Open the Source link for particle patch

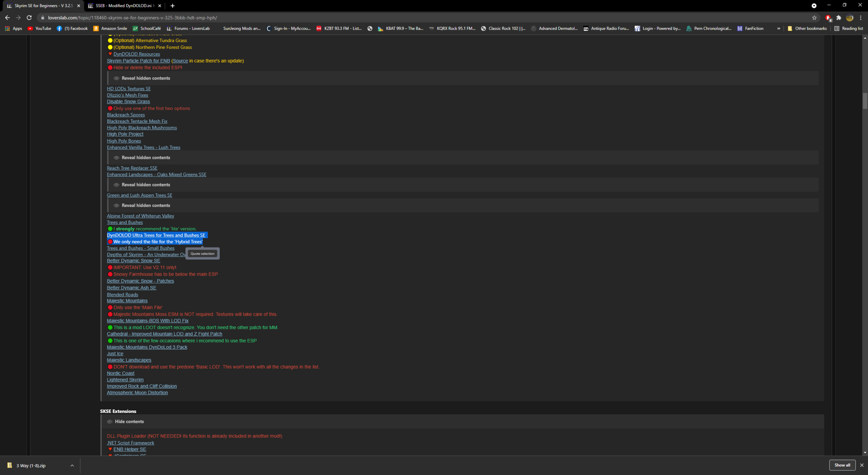[180, 61]
